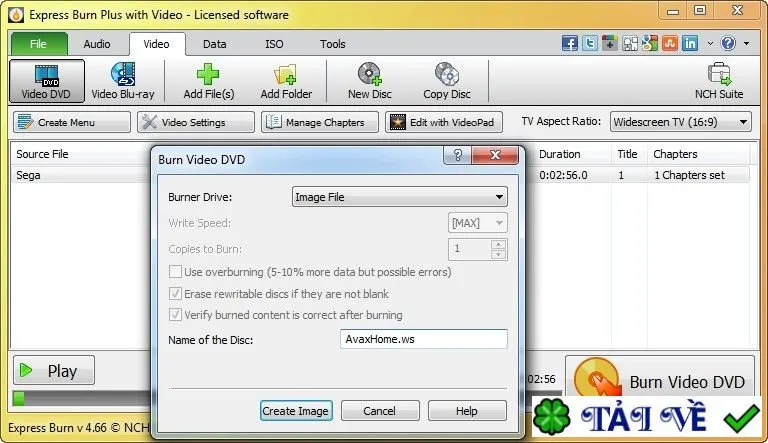The width and height of the screenshot is (768, 443).
Task: Click the Create Menu button
Action: tap(72, 122)
